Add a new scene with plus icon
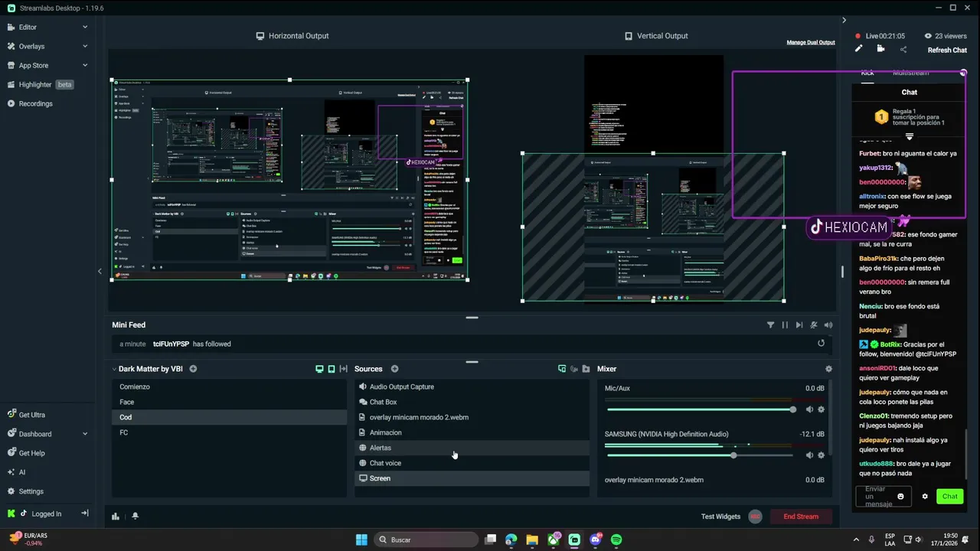Image resolution: width=980 pixels, height=551 pixels. click(x=193, y=369)
